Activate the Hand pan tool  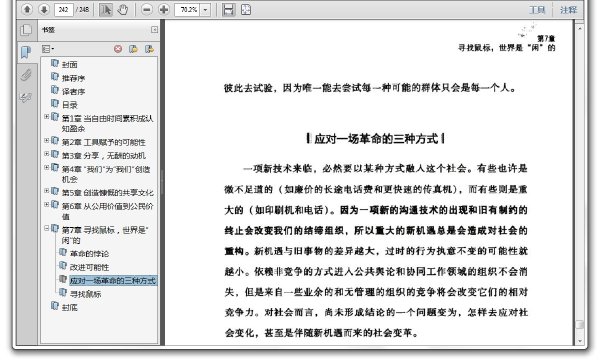click(122, 10)
